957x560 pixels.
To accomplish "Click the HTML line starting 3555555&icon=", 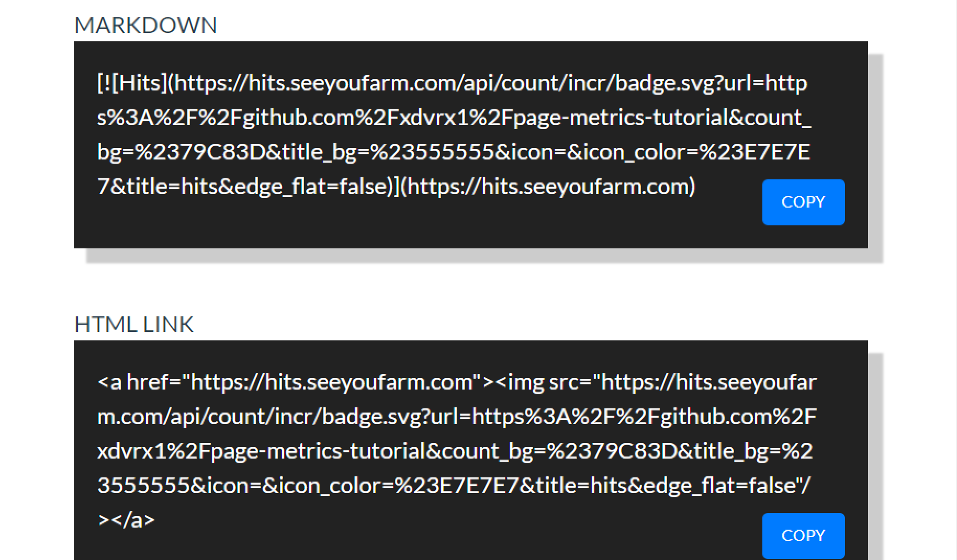I will [454, 486].
